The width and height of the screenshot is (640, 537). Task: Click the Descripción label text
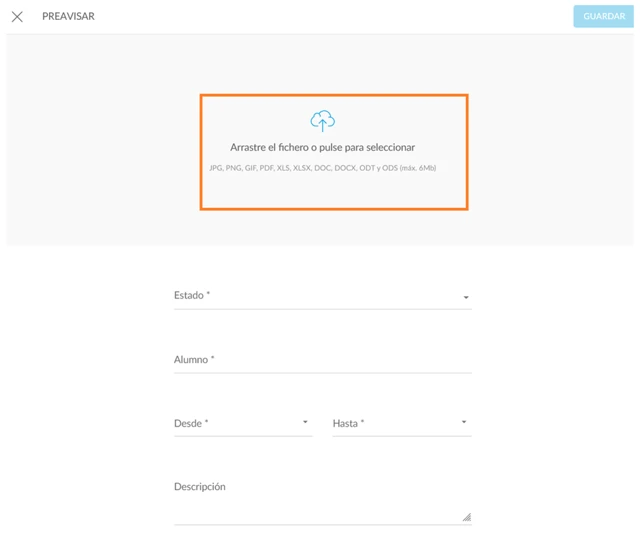[200, 487]
